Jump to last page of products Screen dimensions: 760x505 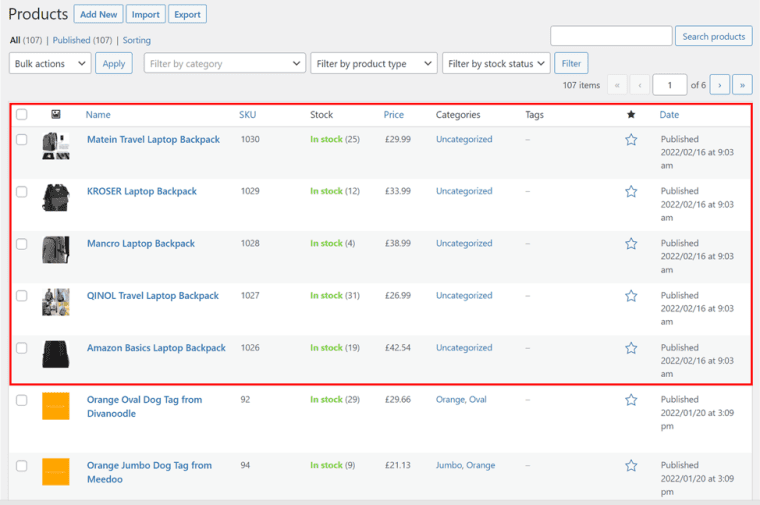pyautogui.click(x=742, y=85)
